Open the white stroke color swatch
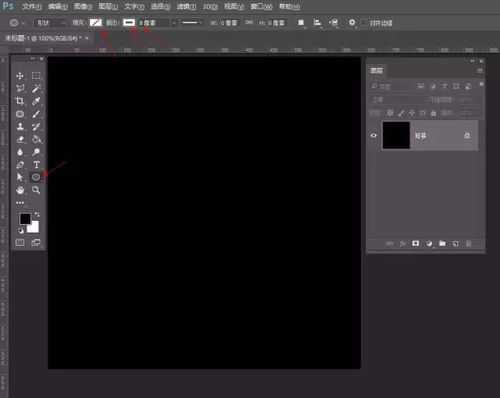 129,23
